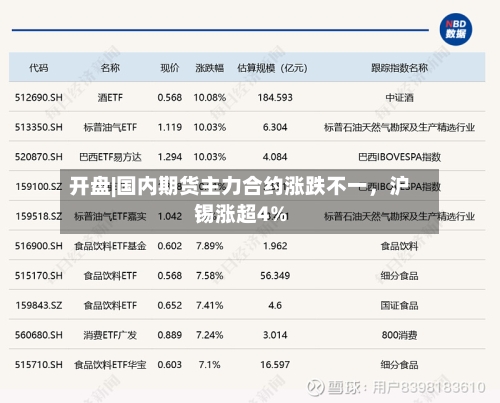Click the 3.014 scale value
This screenshot has width=500, height=403.
click(x=275, y=335)
